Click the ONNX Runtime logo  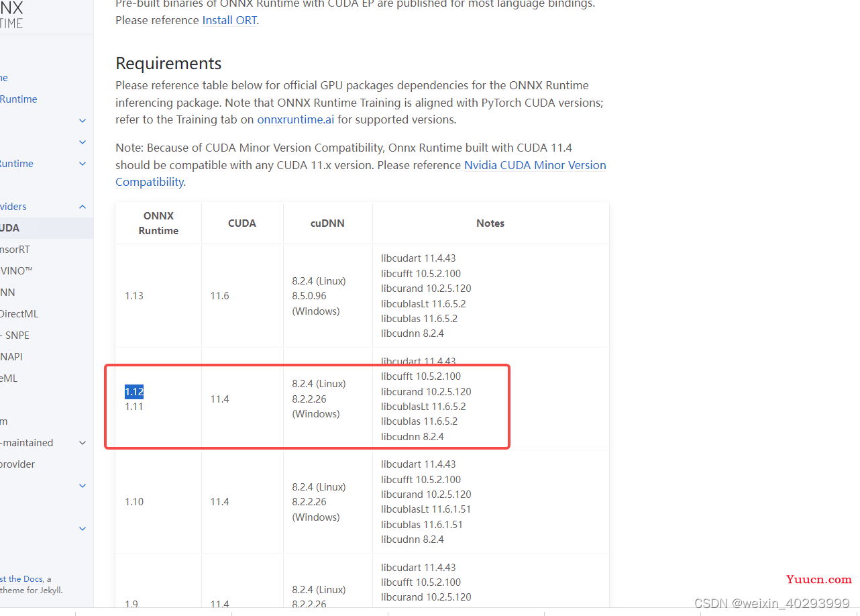(x=11, y=15)
